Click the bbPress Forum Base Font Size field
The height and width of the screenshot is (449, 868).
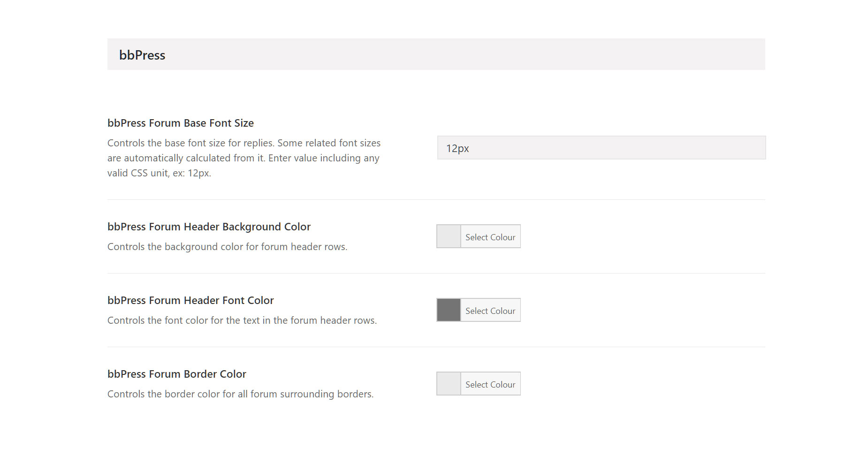point(602,148)
